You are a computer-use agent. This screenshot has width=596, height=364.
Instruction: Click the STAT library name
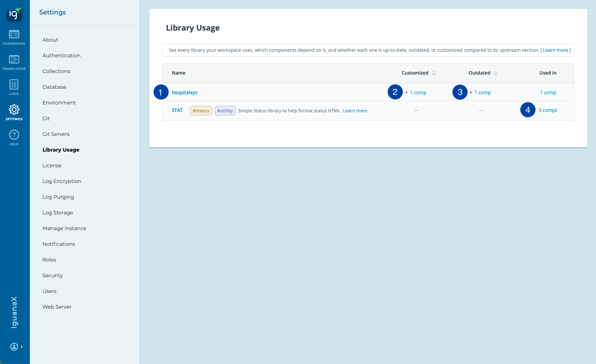click(x=177, y=110)
